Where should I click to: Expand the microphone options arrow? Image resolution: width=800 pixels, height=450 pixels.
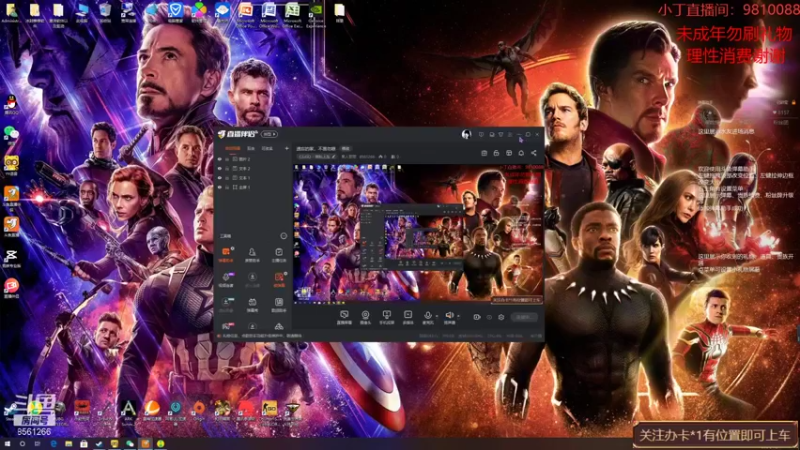click(436, 316)
